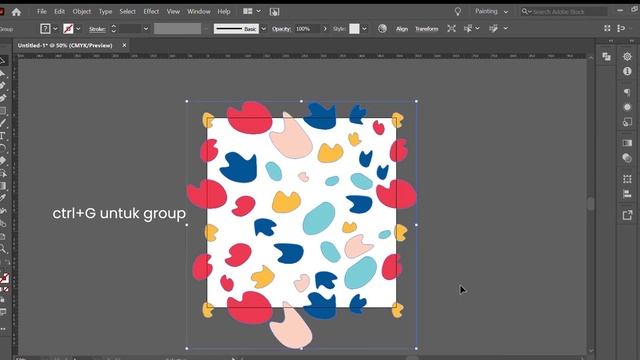
Task: Expand the opacity arrow next to 100%
Action: (x=325, y=29)
